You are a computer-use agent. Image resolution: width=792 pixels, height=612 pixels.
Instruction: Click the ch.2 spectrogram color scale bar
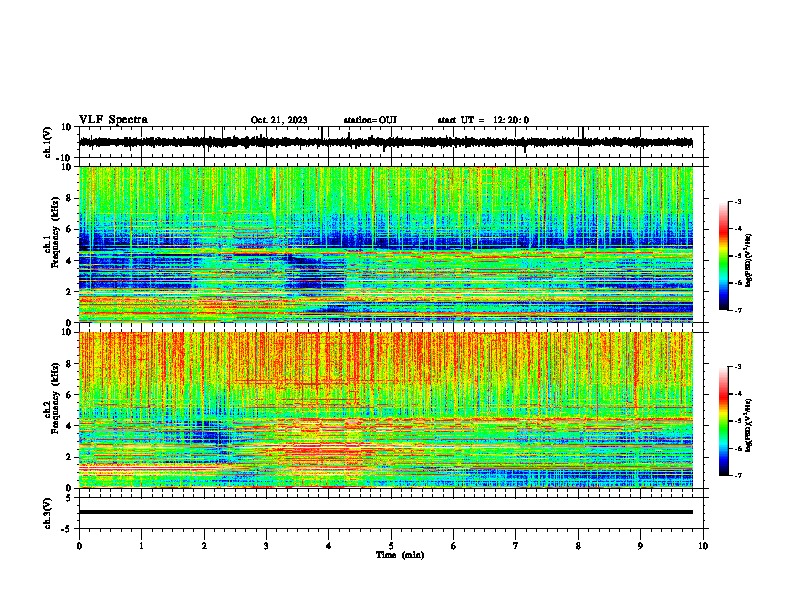click(723, 421)
